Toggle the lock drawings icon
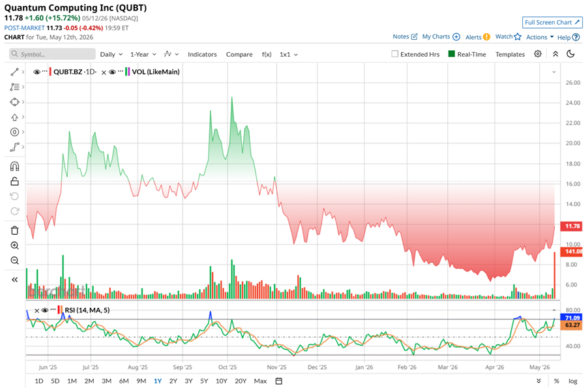 tap(14, 181)
